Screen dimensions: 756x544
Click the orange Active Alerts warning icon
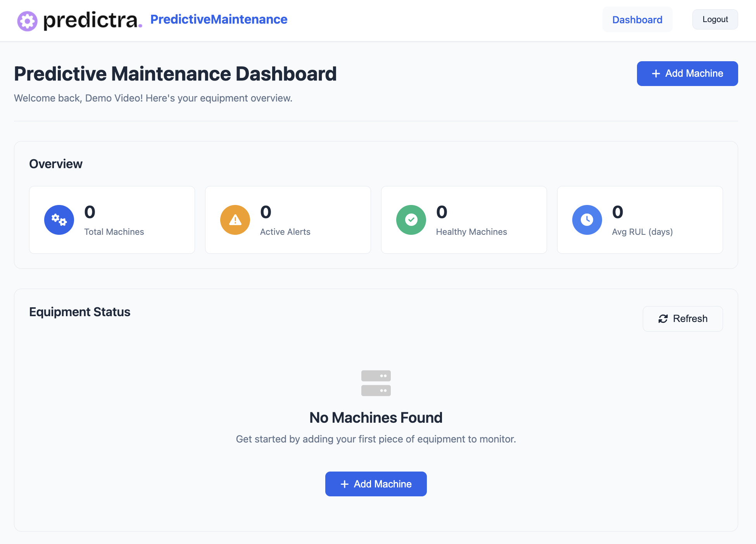point(235,220)
